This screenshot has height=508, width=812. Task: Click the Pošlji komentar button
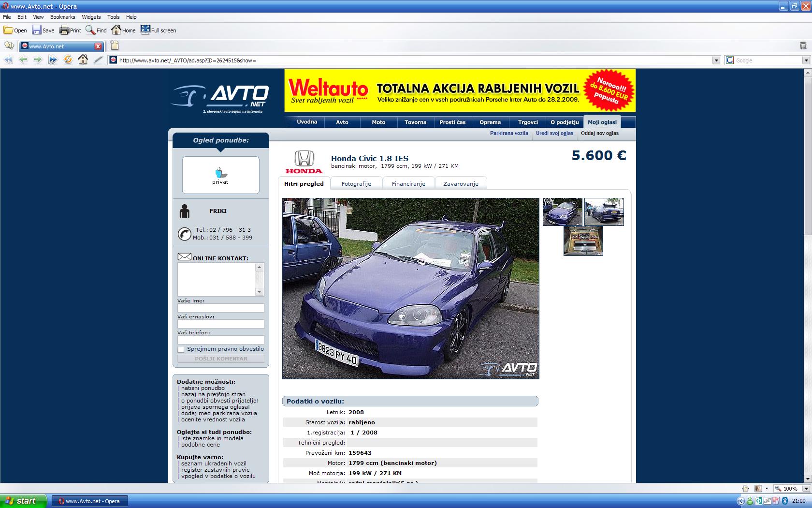click(221, 359)
